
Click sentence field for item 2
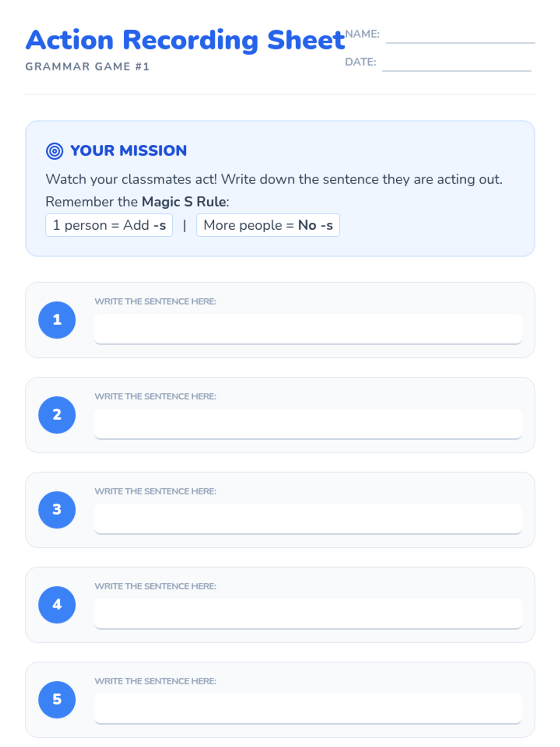coord(308,423)
